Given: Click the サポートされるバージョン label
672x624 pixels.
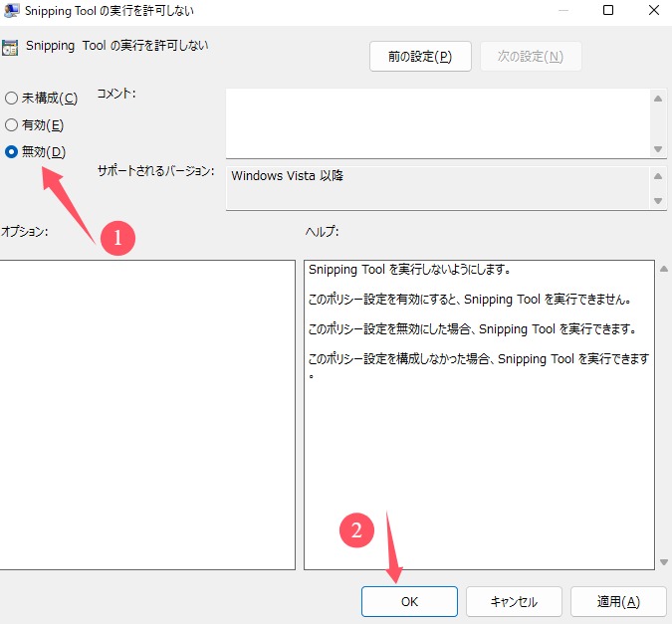Looking at the screenshot, I should pyautogui.click(x=155, y=171).
